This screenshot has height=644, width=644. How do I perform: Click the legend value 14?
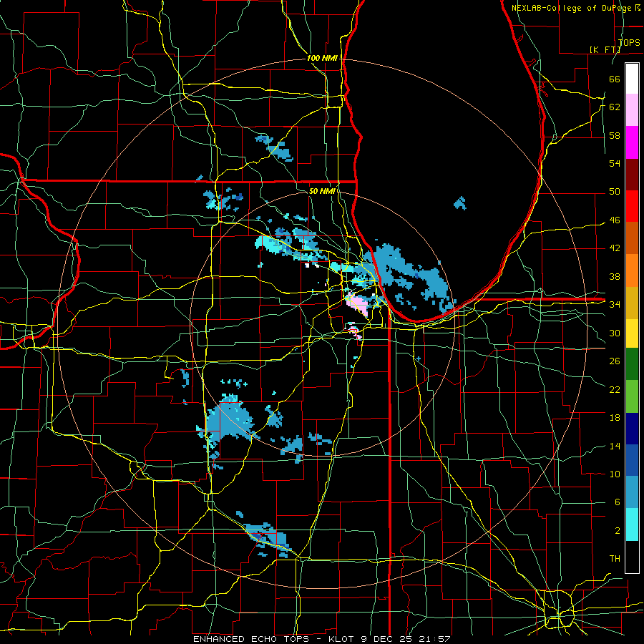coord(615,446)
